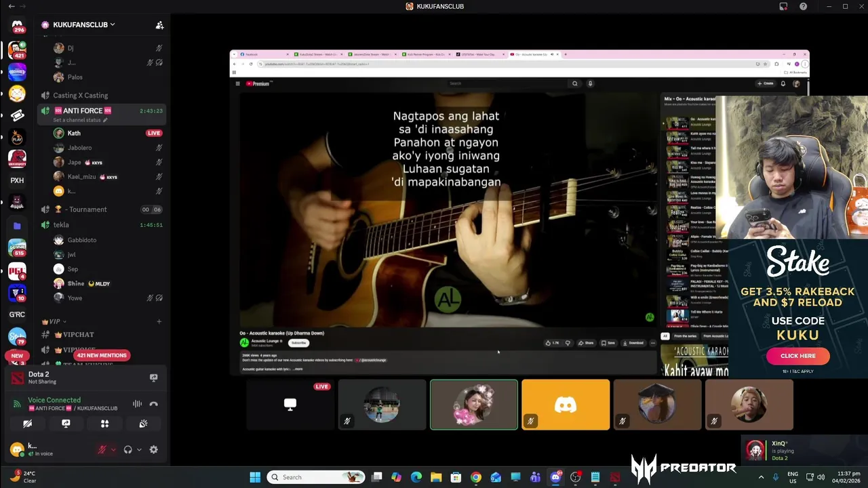Screen dimensions: 868x488
Task: Open the PGL server icon
Action: pyautogui.click(x=17, y=271)
